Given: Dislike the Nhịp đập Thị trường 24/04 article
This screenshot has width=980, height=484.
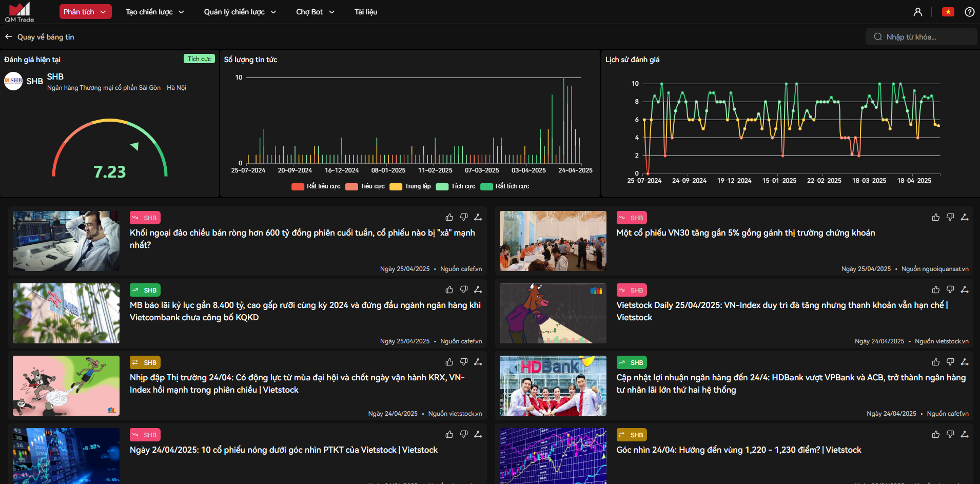Looking at the screenshot, I should click(x=464, y=362).
